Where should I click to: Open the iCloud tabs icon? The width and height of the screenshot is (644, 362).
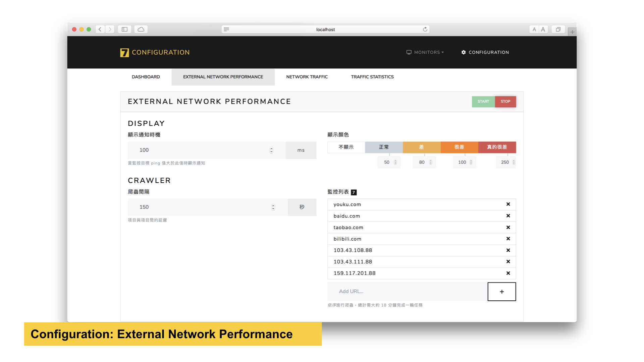coord(141,29)
